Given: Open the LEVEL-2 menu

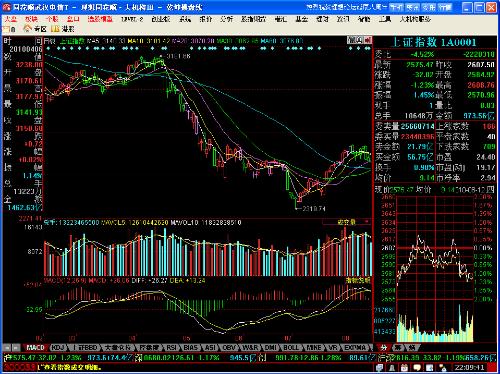Looking at the screenshot, I should click(132, 19).
